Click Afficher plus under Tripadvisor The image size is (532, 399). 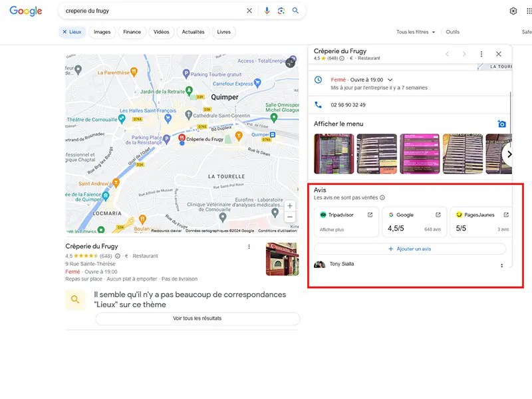[x=332, y=229]
